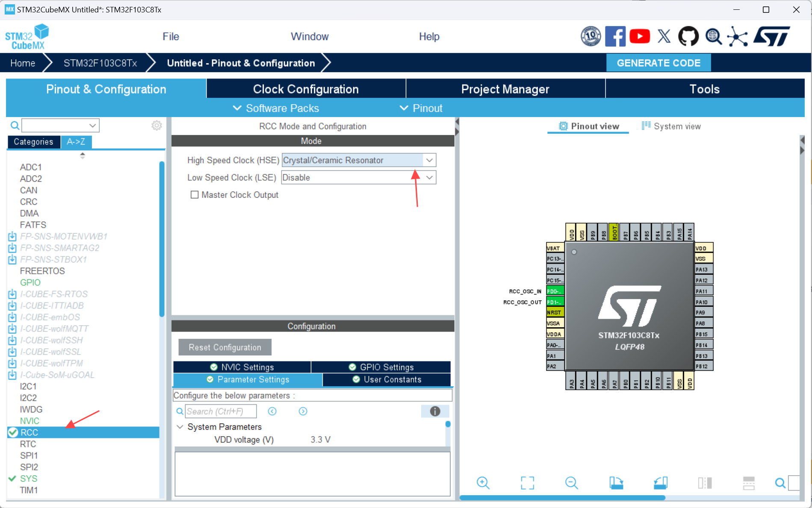The image size is (812, 508).
Task: Fit the chip pinout to view
Action: point(527,483)
